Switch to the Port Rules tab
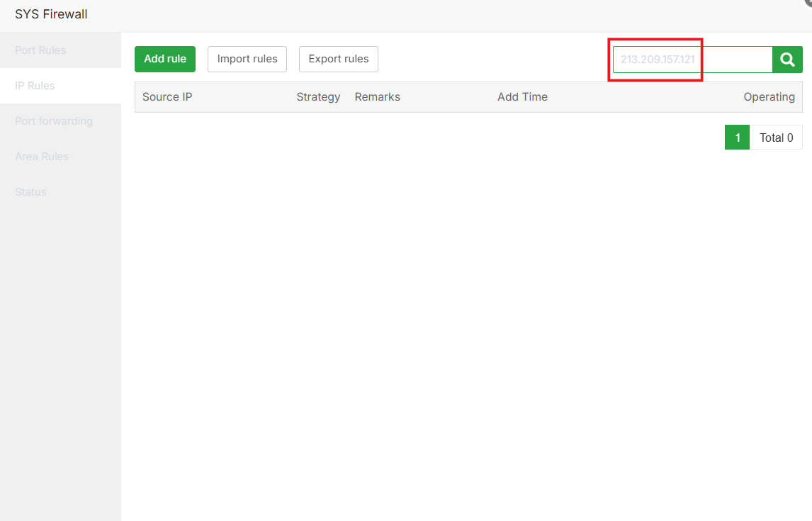 coord(61,50)
